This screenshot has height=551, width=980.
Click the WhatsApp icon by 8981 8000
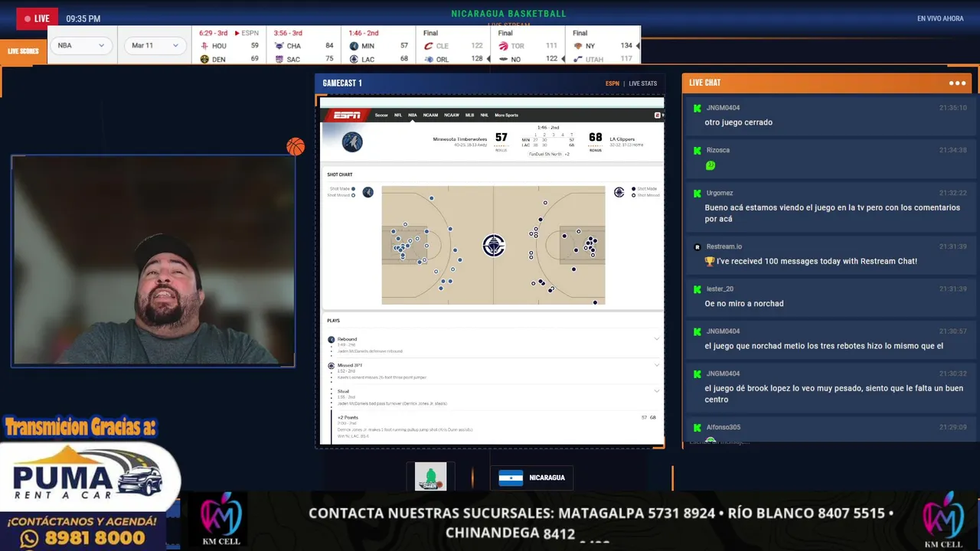29,539
